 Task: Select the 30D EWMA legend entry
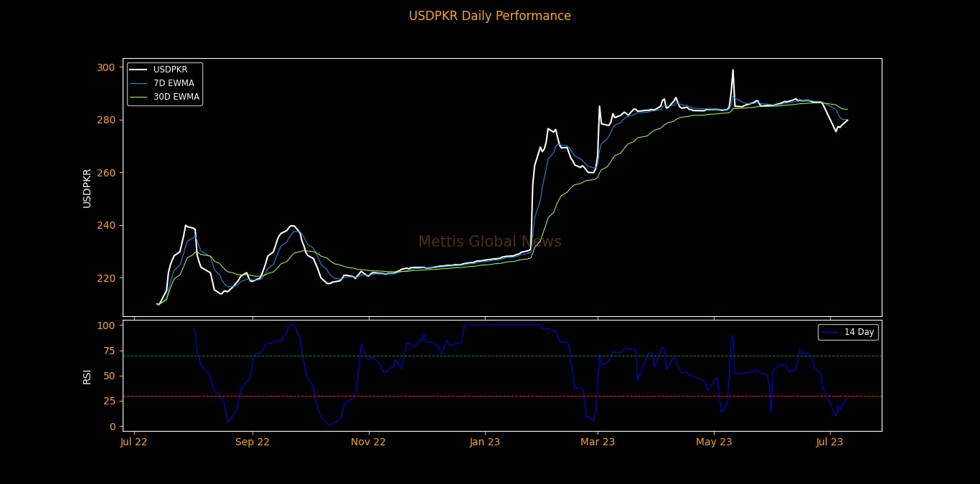click(176, 97)
